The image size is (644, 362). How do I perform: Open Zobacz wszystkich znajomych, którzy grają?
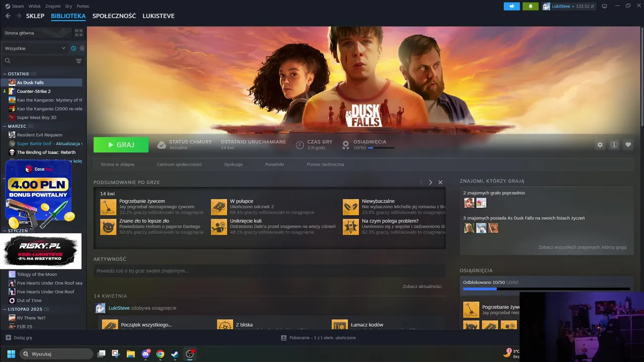pyautogui.click(x=582, y=247)
